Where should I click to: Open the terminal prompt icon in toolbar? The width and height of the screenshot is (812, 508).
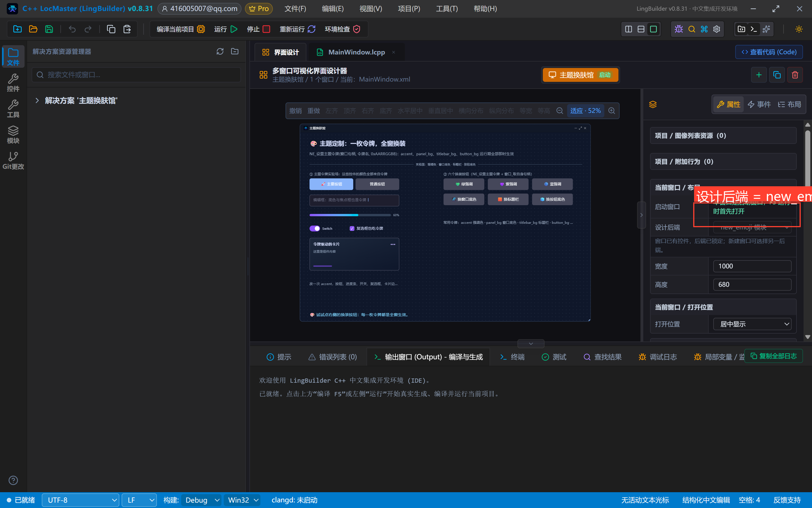coord(754,29)
